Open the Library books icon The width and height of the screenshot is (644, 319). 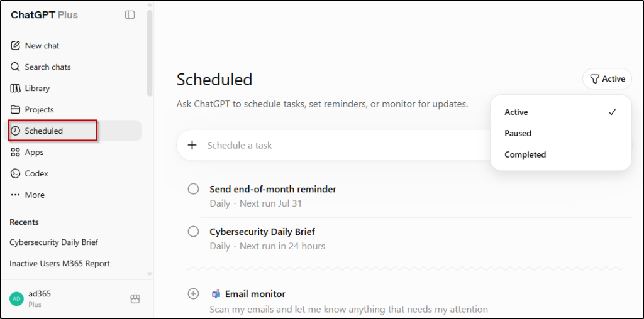pos(15,88)
